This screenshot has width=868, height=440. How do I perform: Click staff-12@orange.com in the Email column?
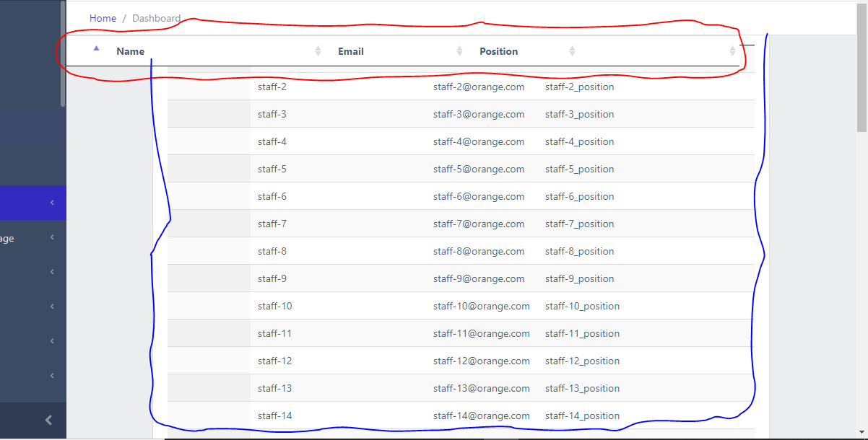pos(482,361)
